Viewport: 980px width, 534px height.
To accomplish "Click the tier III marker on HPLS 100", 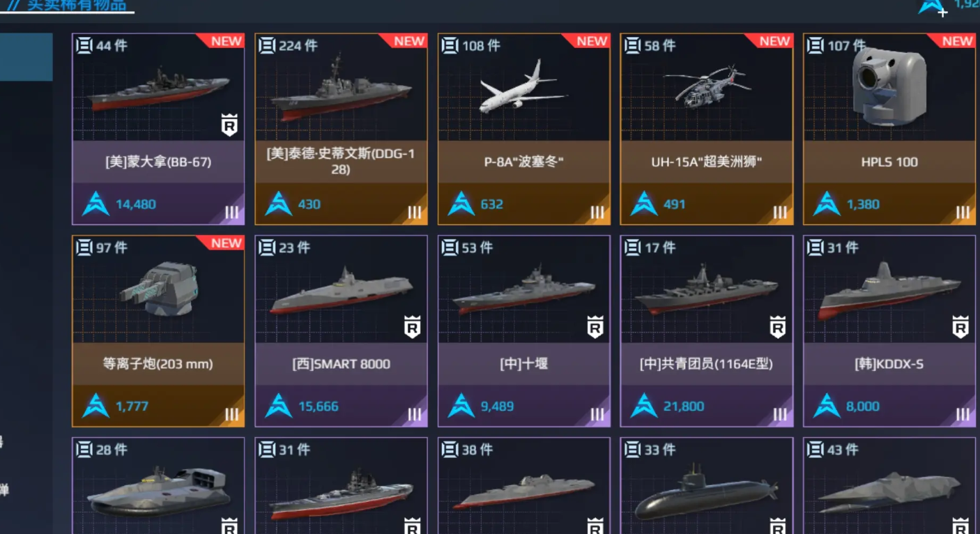I will pos(963,213).
